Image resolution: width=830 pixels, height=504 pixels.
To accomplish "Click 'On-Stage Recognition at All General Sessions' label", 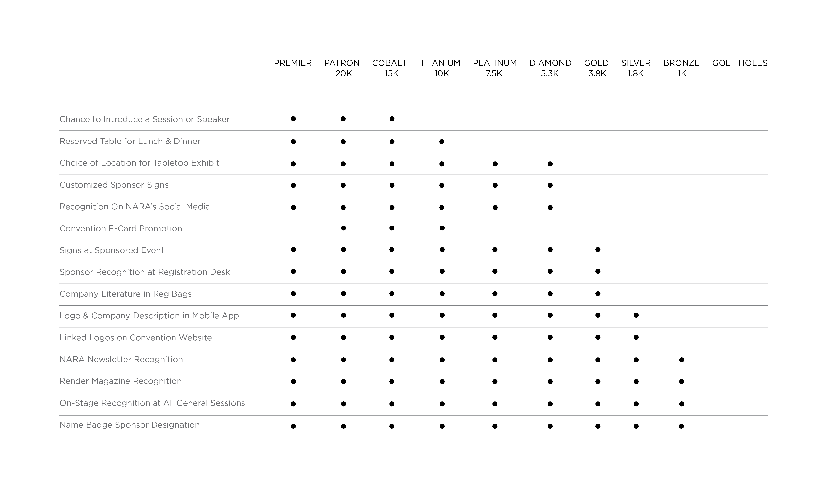I will coord(152,403).
